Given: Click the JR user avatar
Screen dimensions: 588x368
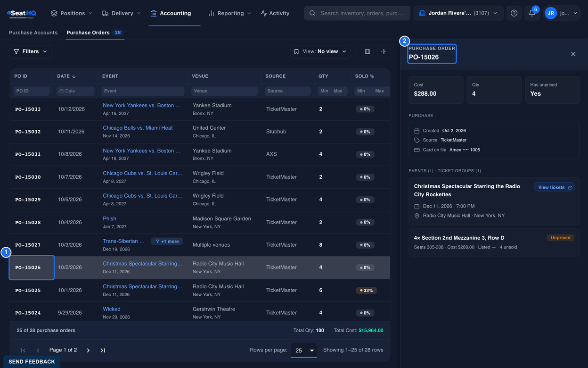Looking at the screenshot, I should coord(550,13).
